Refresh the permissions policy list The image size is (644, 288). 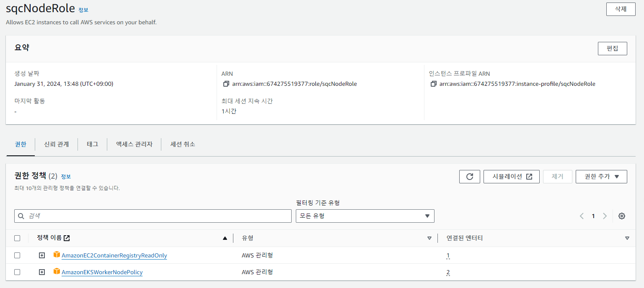470,177
